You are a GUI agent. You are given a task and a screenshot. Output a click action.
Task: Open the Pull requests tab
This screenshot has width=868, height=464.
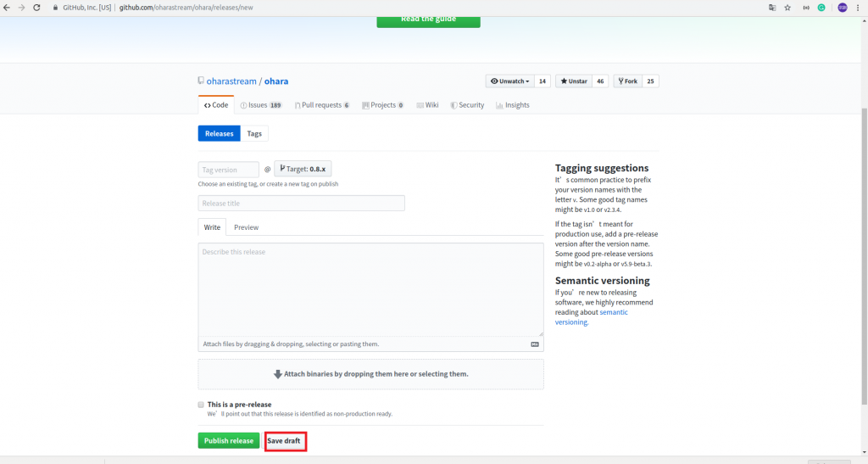click(x=322, y=104)
